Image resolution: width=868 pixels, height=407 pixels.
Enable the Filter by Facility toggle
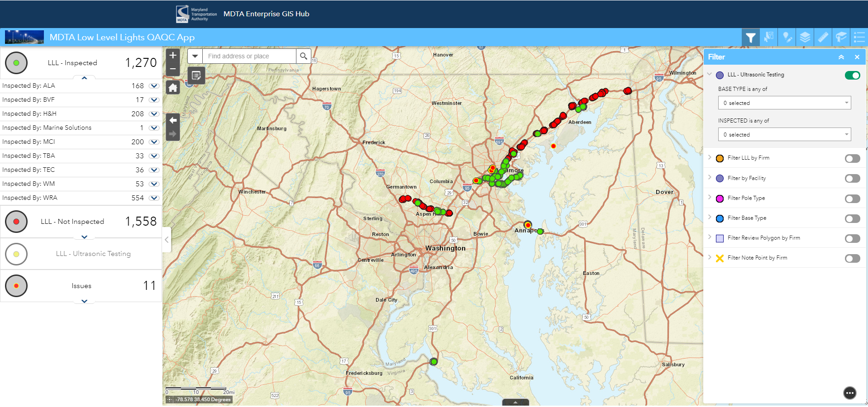(852, 179)
